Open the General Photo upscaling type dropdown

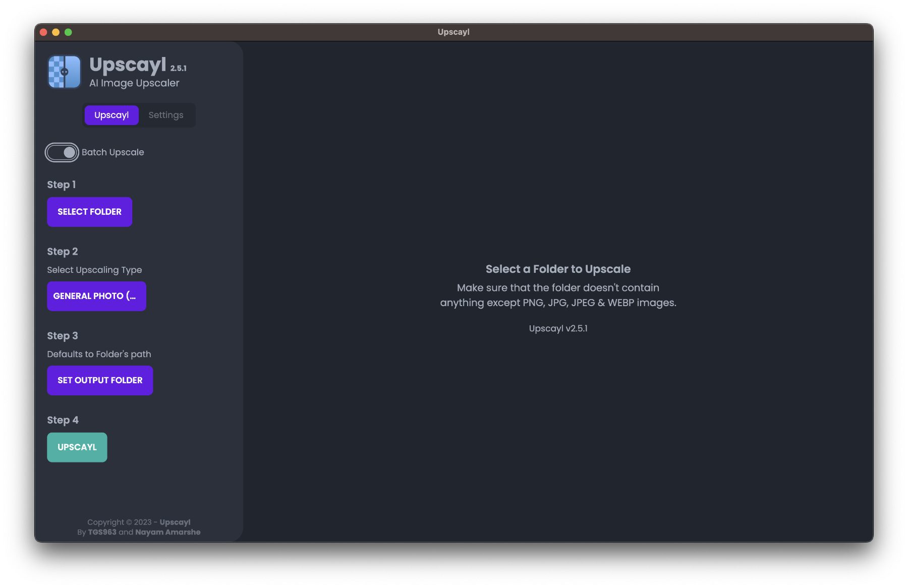96,296
